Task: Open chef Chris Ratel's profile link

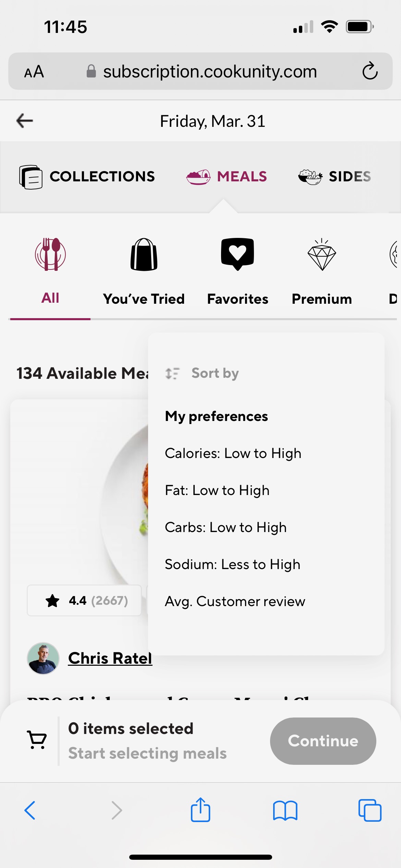Action: pyautogui.click(x=109, y=658)
